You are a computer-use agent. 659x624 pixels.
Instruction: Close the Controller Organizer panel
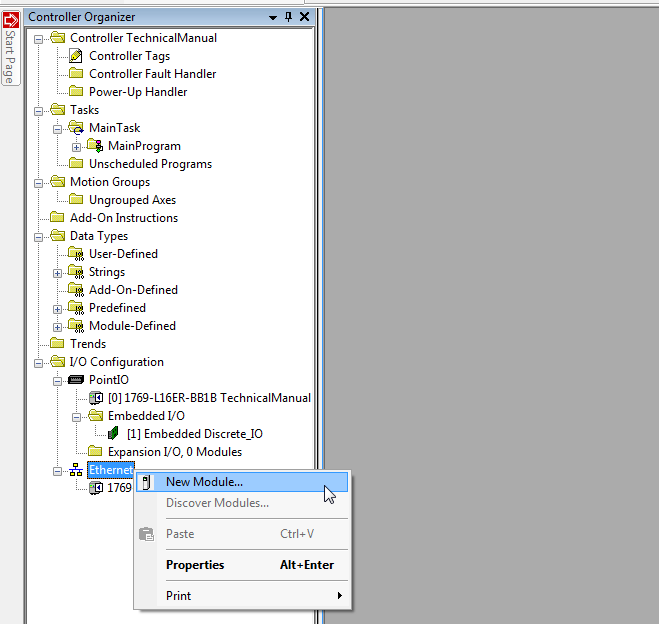tap(305, 17)
